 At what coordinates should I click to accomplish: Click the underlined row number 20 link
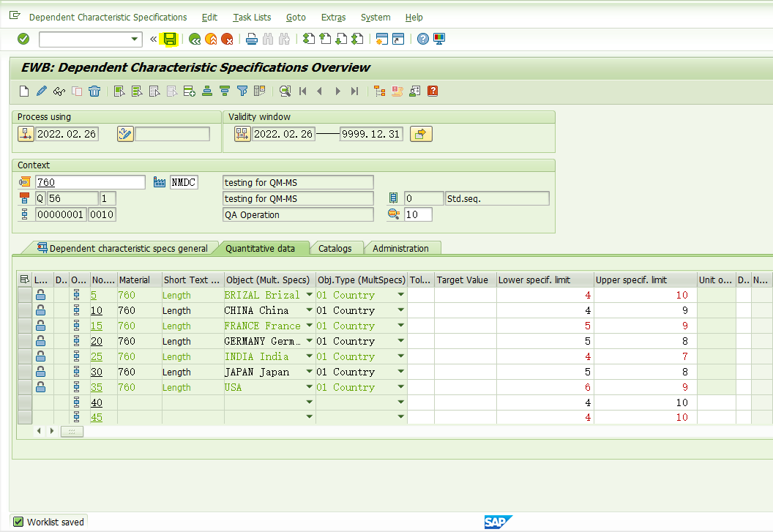point(97,341)
